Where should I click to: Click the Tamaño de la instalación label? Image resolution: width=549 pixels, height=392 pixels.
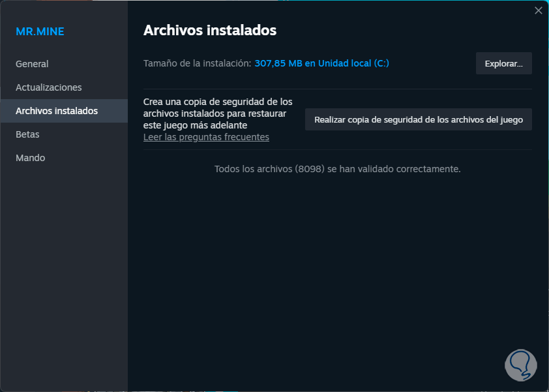(197, 63)
